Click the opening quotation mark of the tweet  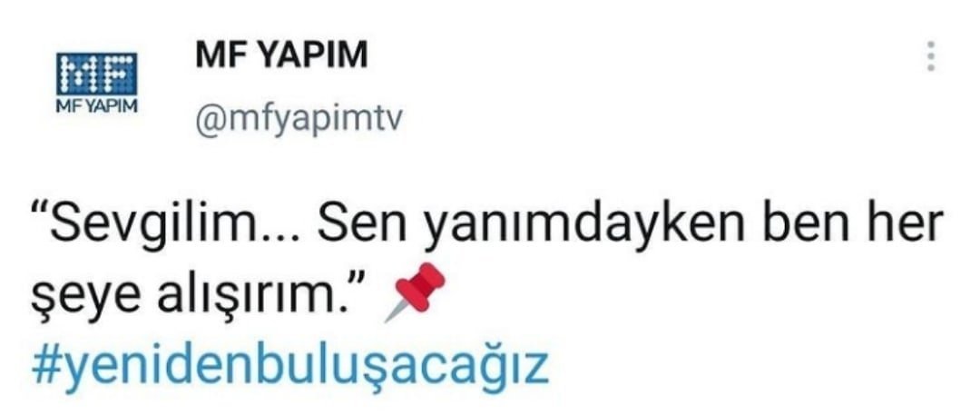tap(39, 214)
